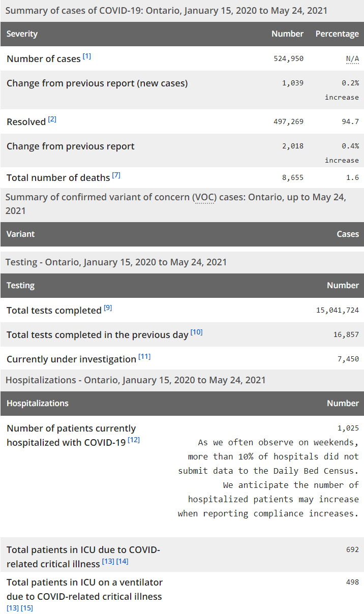
Task: Open footnote [2] next to Resolved
Action: pos(52,119)
